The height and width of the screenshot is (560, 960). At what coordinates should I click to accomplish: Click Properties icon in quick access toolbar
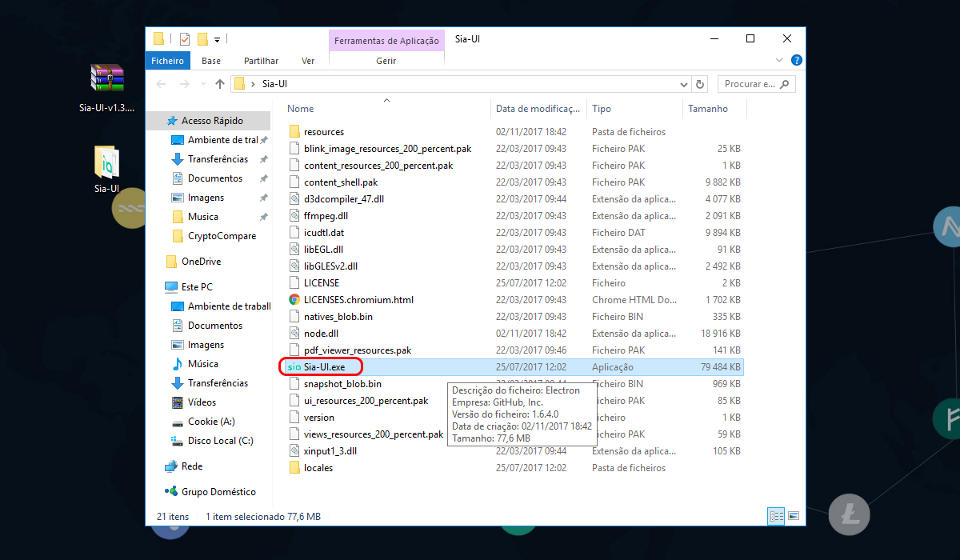coord(185,38)
